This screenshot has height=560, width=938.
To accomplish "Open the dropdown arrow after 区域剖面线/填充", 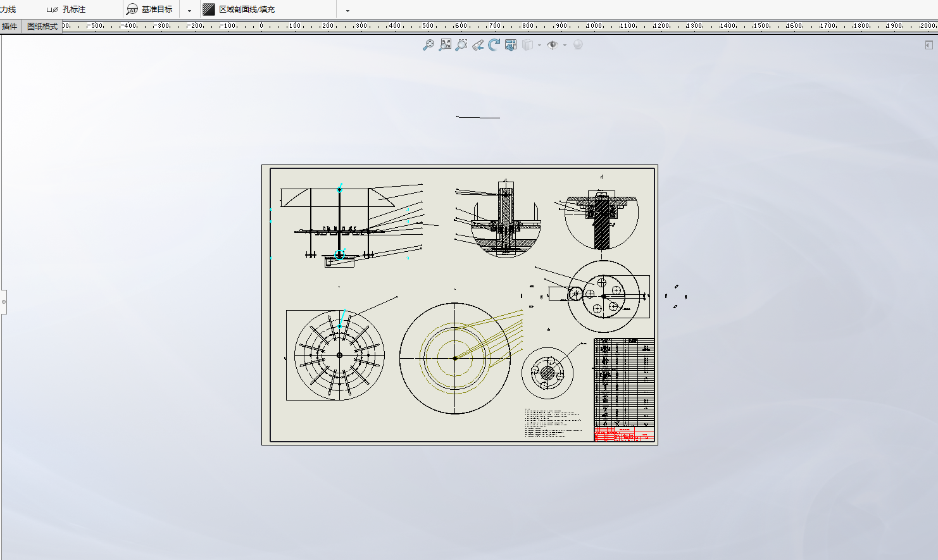I will click(347, 10).
